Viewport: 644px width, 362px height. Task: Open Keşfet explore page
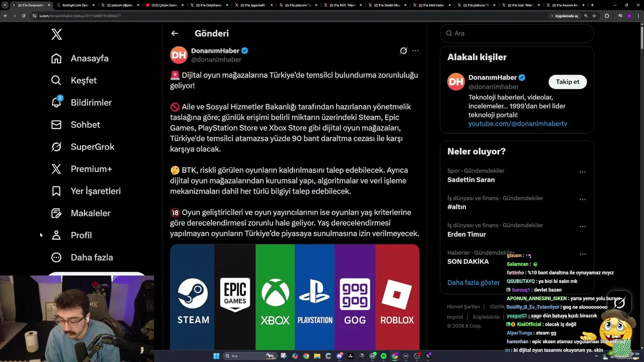(x=74, y=80)
